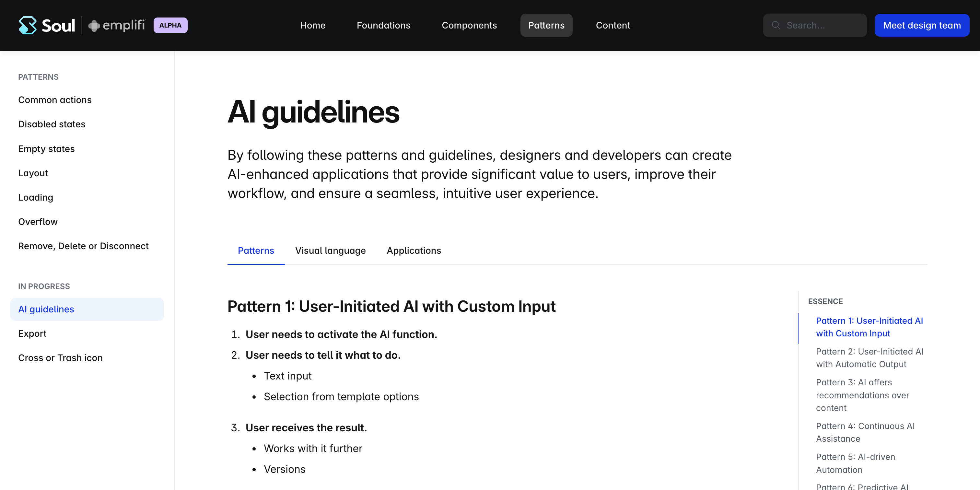The height and width of the screenshot is (490, 980).
Task: Go to Foundations in top navigation
Action: tap(383, 25)
